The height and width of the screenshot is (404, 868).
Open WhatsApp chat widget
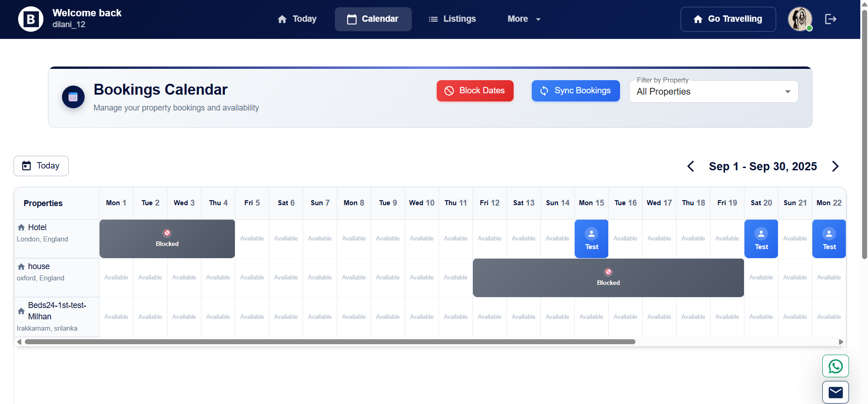click(x=835, y=366)
